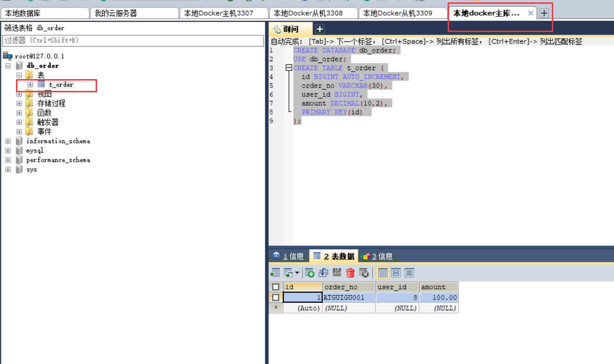This screenshot has width=614, height=364.
Task: Collapse the db_order database node
Action: tap(8, 66)
